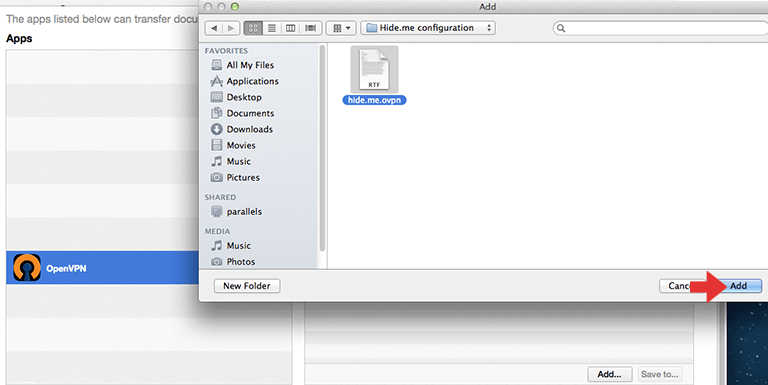Select the OpenVPN app icon
The height and width of the screenshot is (385, 768).
27,267
